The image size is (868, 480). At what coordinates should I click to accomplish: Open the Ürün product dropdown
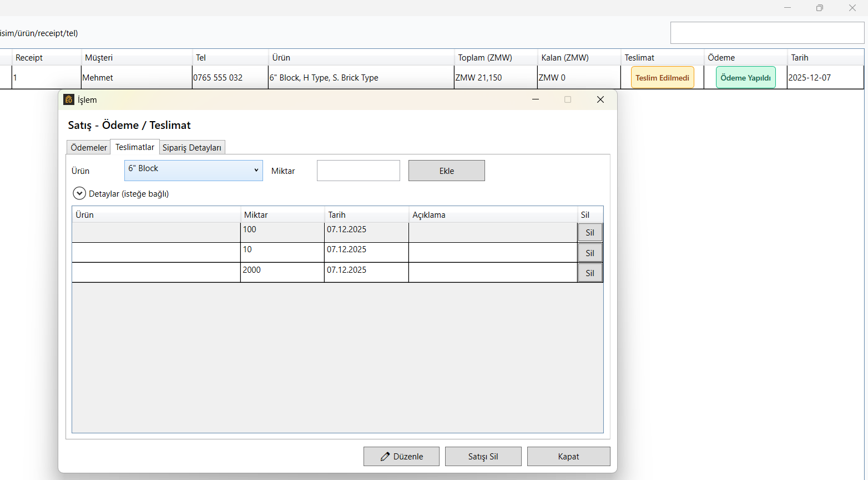[x=193, y=171]
